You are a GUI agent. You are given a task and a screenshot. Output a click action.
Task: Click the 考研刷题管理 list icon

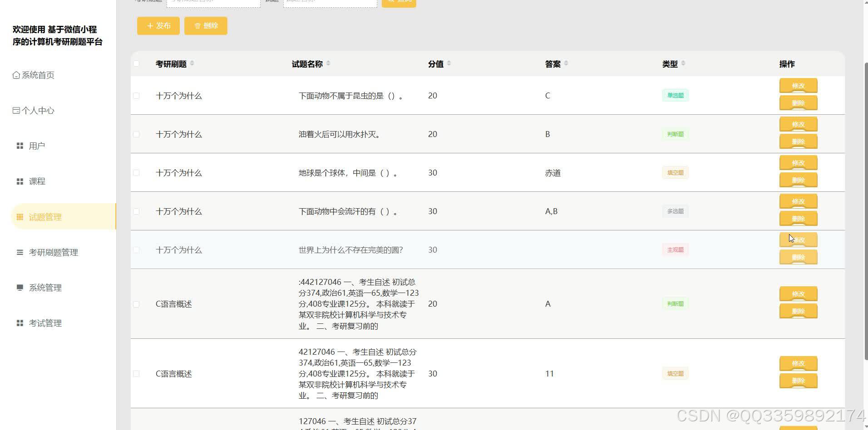(x=20, y=252)
